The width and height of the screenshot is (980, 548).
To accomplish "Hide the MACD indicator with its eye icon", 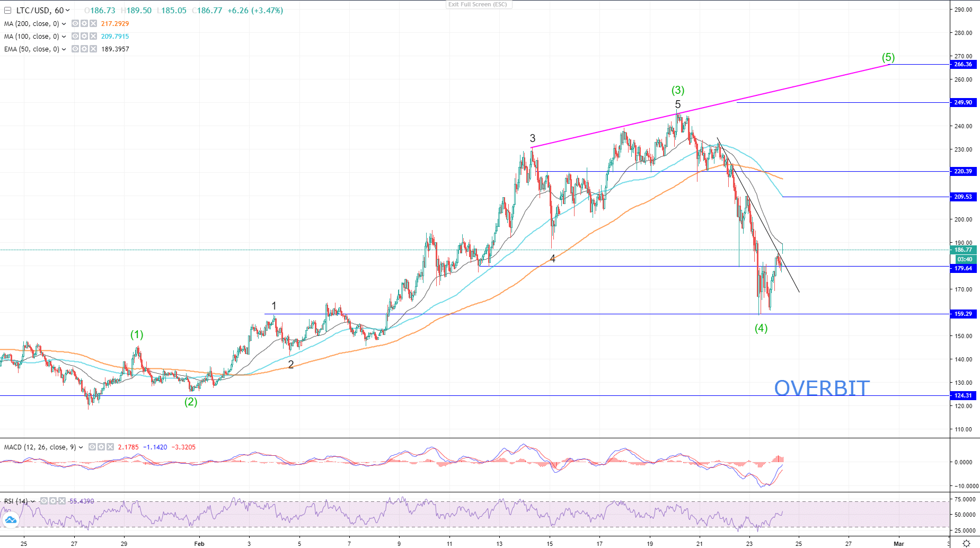I will [x=92, y=447].
